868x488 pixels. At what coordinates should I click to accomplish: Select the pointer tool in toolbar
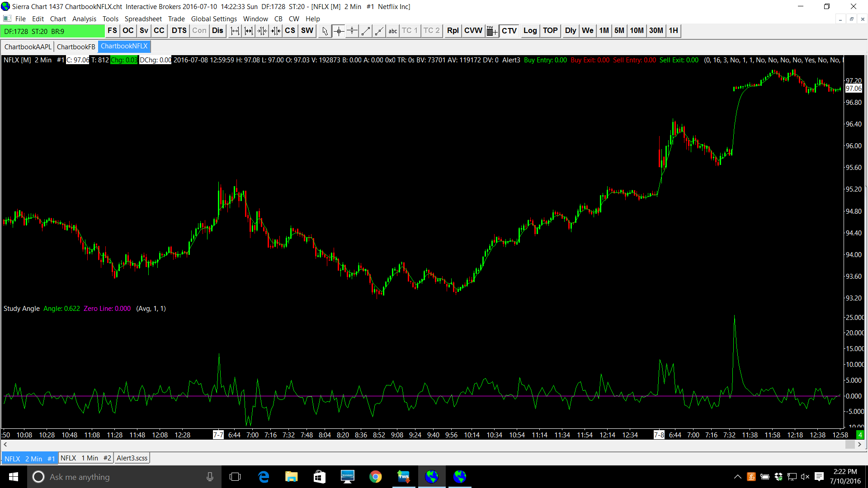(325, 31)
